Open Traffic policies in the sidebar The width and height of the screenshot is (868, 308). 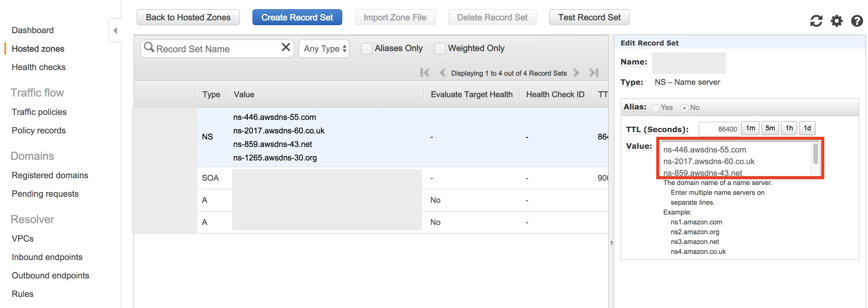click(x=39, y=112)
